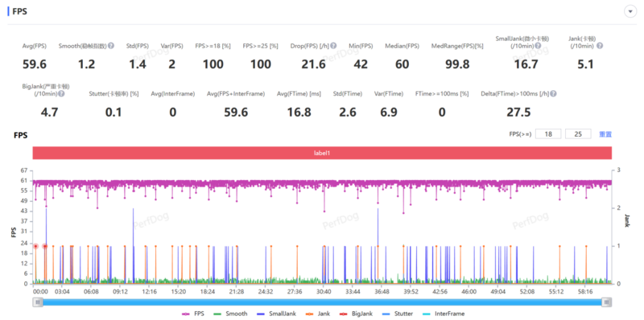Click the SmallJank value 16.7

pos(526,64)
